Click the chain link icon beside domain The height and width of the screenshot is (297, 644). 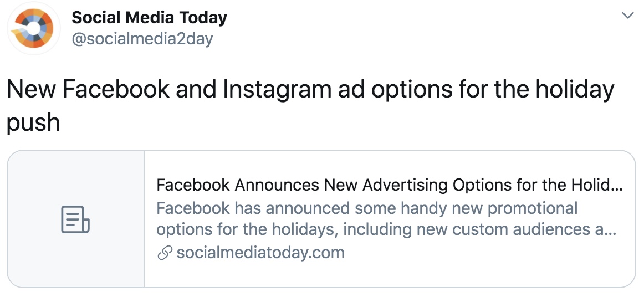tap(164, 253)
